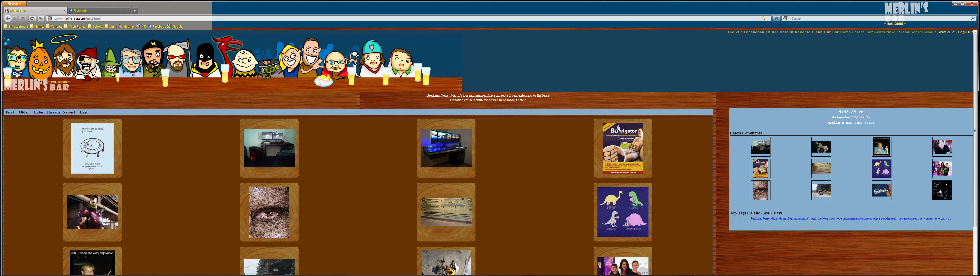This screenshot has width=980, height=276.
Task: Close the Facebook tab
Action: coord(129,11)
